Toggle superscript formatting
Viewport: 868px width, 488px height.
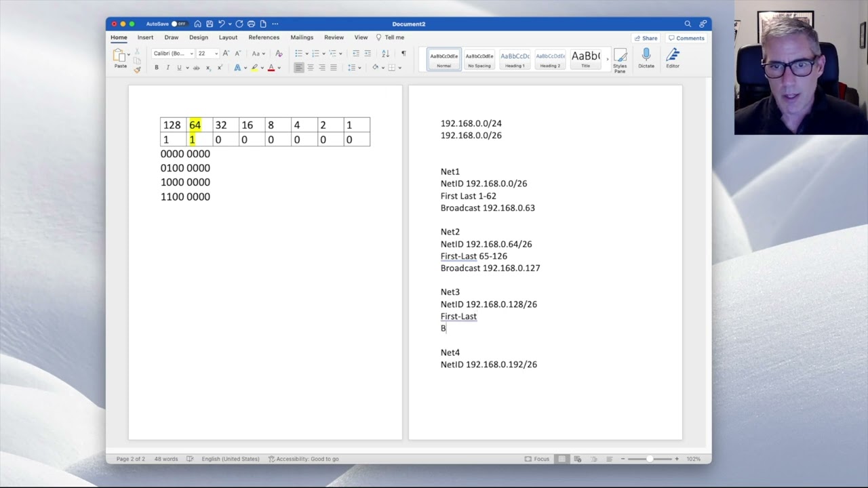(220, 68)
